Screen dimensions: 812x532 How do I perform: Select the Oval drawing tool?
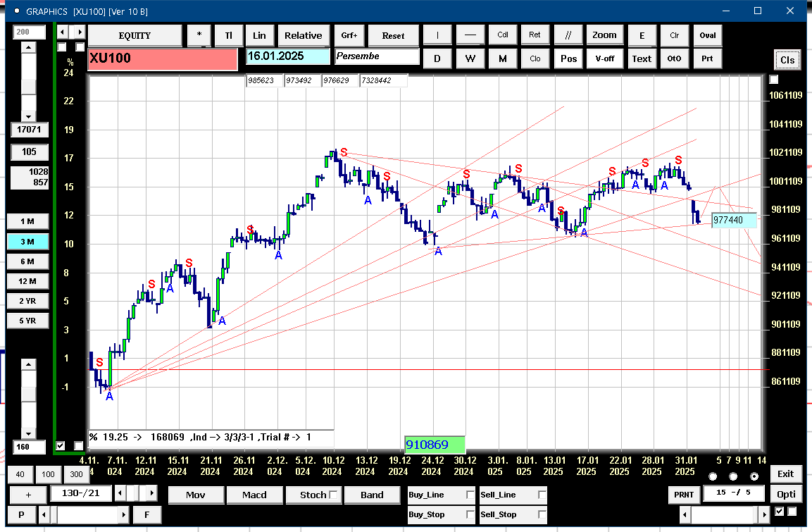707,35
